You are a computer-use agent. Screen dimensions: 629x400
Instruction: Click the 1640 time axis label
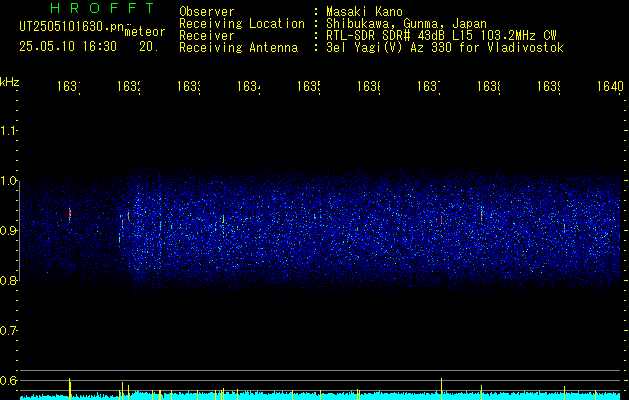pos(610,86)
